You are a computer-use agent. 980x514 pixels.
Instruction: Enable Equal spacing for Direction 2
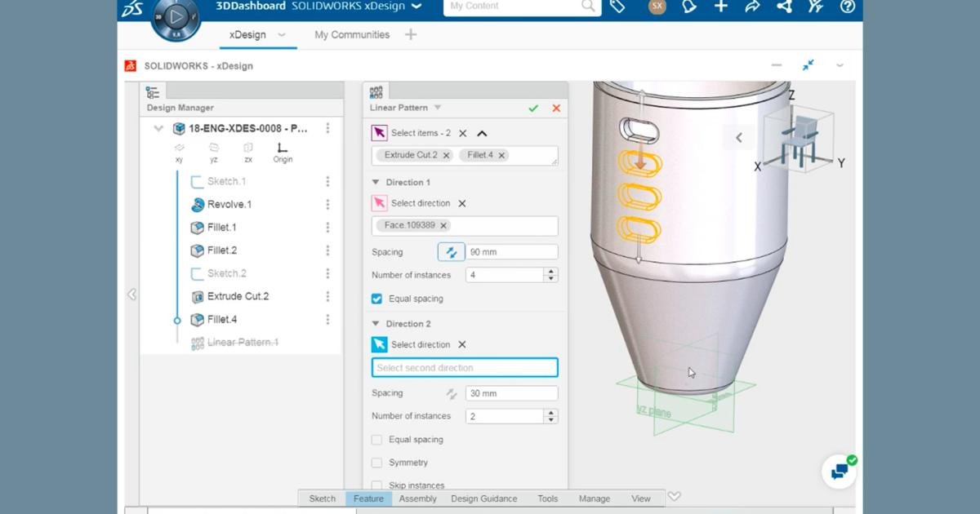(376, 439)
